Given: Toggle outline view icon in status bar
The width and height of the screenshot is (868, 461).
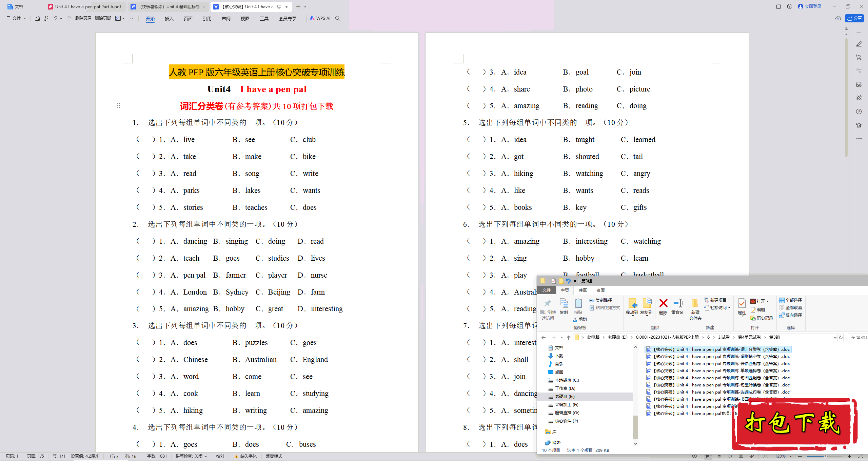Looking at the screenshot, I should (x=719, y=456).
